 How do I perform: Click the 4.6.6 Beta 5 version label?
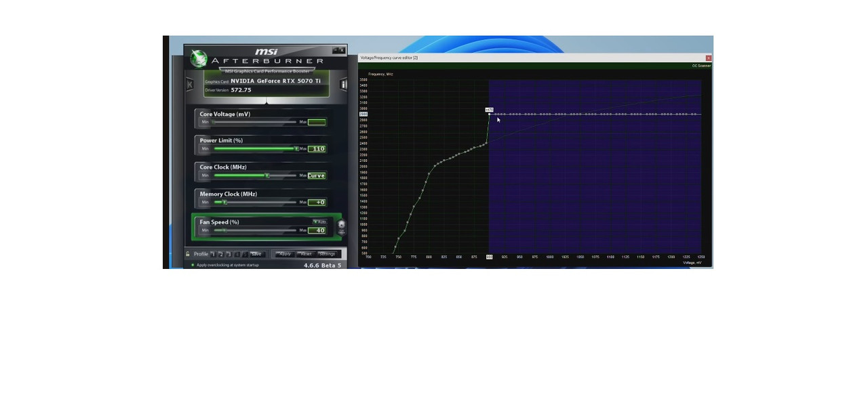[323, 265]
